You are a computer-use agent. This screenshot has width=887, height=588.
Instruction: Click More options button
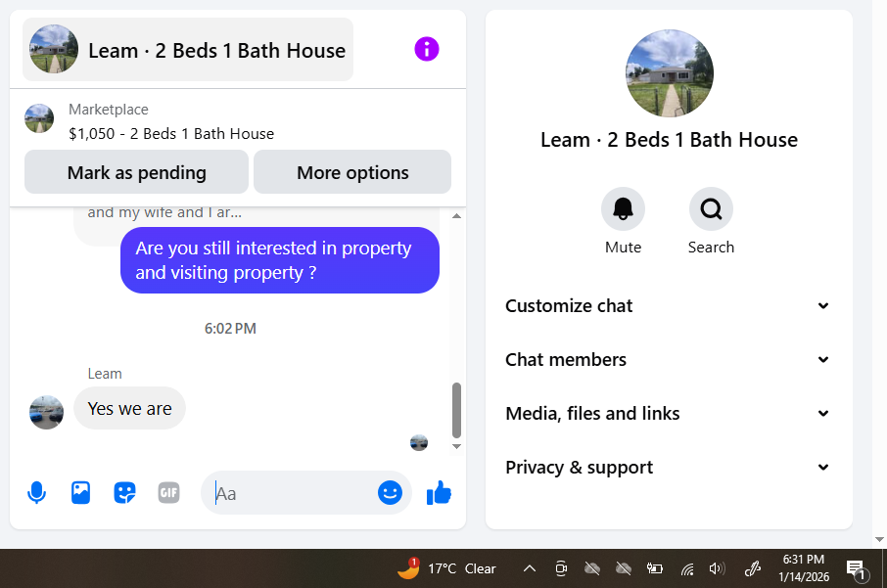[352, 172]
